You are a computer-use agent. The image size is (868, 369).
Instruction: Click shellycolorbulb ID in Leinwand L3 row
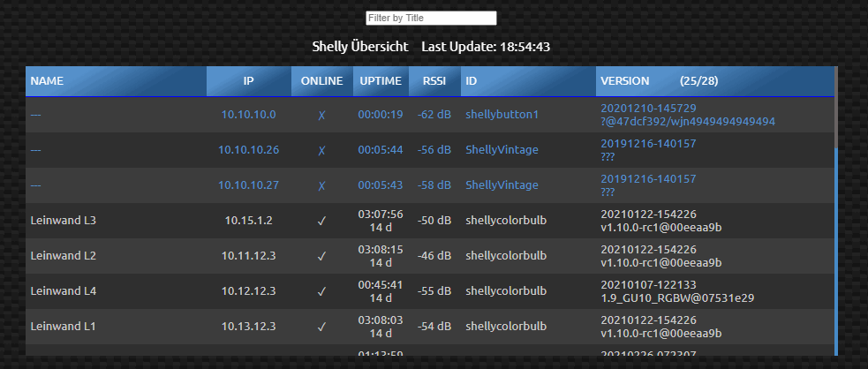click(506, 221)
